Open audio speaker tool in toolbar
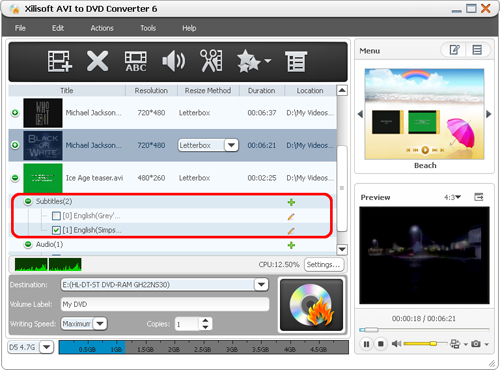 click(173, 61)
